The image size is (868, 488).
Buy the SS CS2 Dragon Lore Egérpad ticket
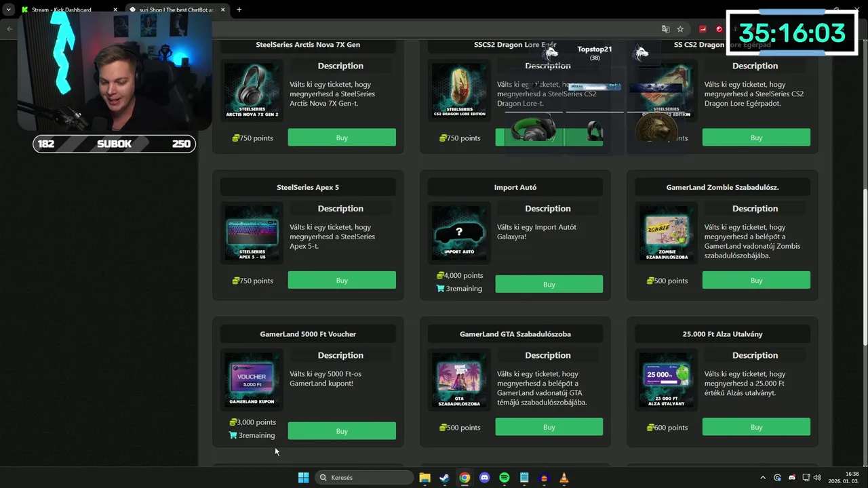pos(756,138)
